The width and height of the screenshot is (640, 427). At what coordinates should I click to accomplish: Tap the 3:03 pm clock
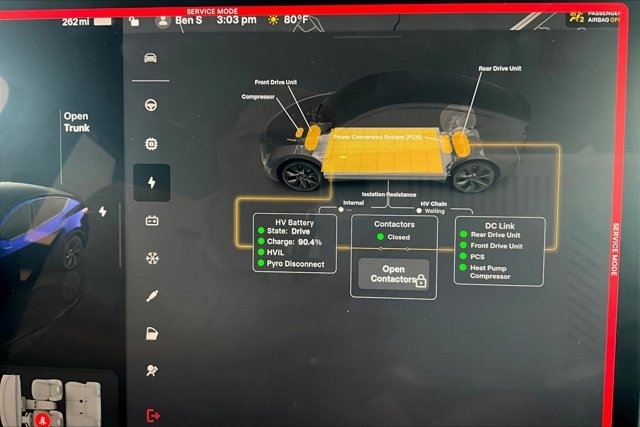pyautogui.click(x=236, y=20)
